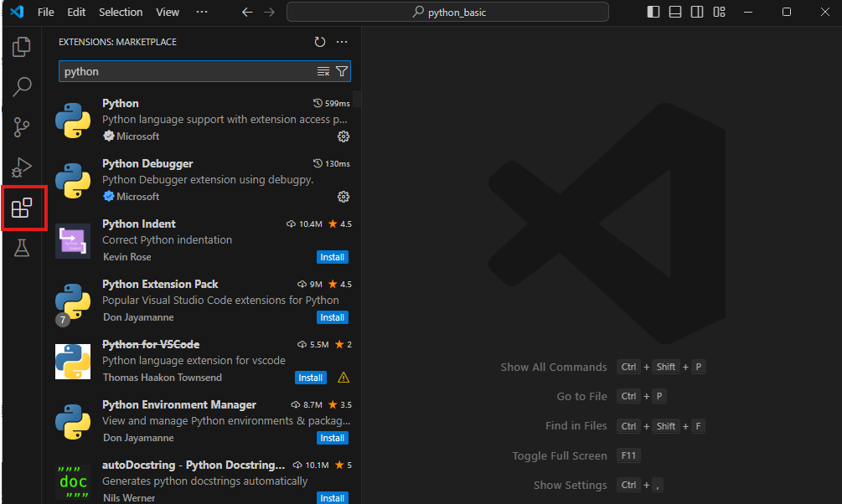The image size is (842, 504).
Task: Open manage gear for Python Debugger
Action: click(344, 197)
